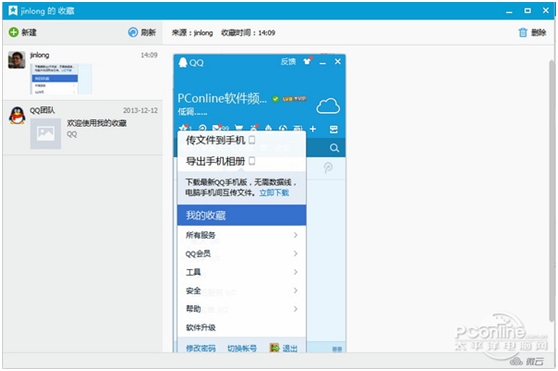Click the shopping cart icon in the QQ panel
558x371 pixels.
tap(239, 128)
